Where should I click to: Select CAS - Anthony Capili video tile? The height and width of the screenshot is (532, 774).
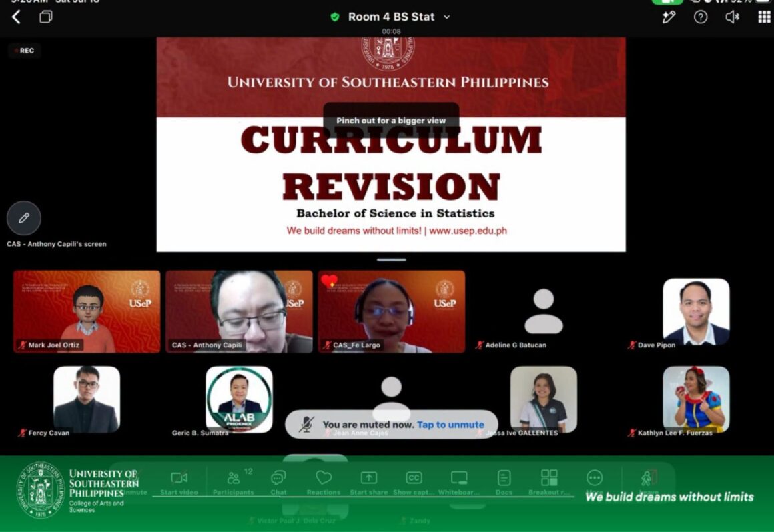click(x=240, y=311)
